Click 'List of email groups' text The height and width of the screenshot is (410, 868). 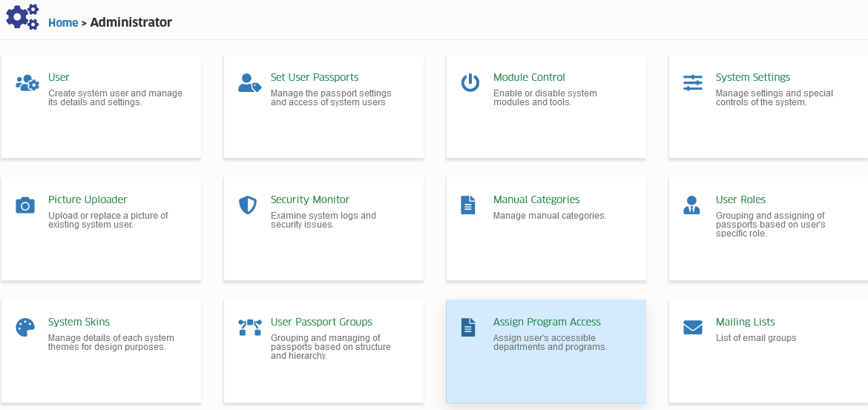(756, 338)
